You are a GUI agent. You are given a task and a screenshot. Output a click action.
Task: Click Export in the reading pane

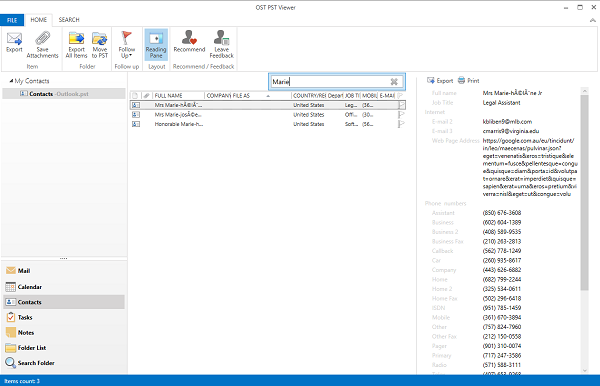440,81
